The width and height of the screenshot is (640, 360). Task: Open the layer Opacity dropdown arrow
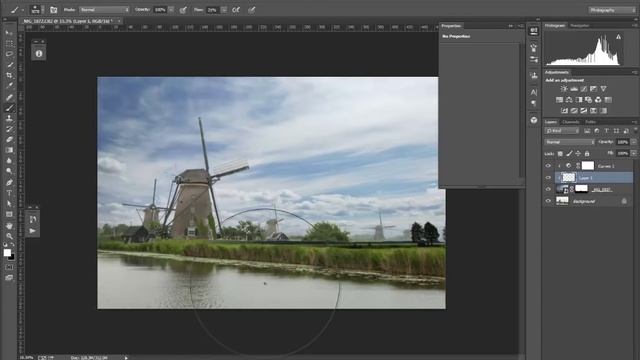click(633, 142)
